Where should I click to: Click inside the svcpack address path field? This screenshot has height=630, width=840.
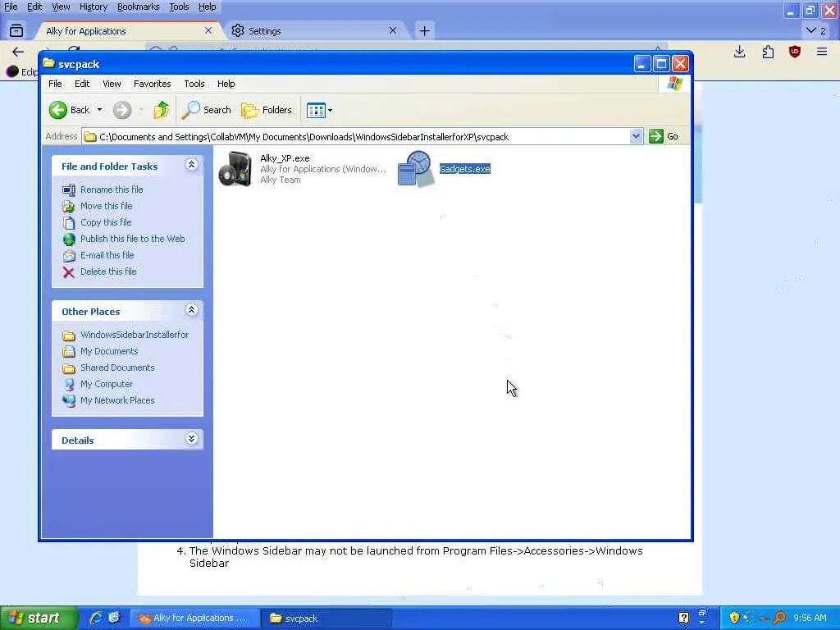tap(357, 137)
